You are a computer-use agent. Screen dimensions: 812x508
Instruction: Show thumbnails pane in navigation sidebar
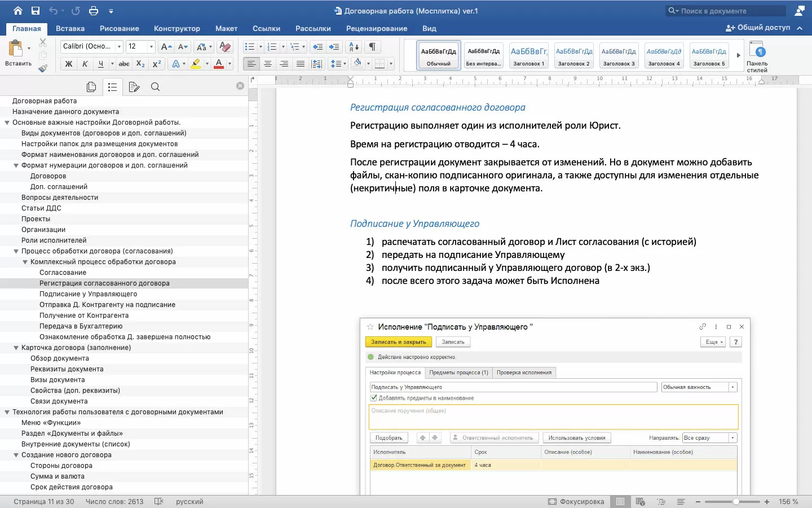tap(91, 87)
